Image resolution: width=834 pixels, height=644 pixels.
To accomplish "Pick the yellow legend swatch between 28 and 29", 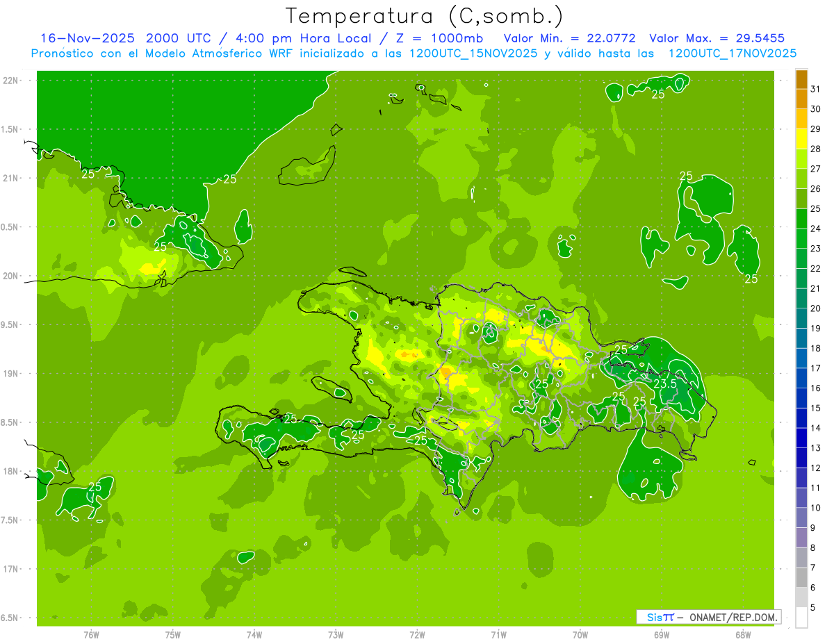I will click(x=801, y=139).
